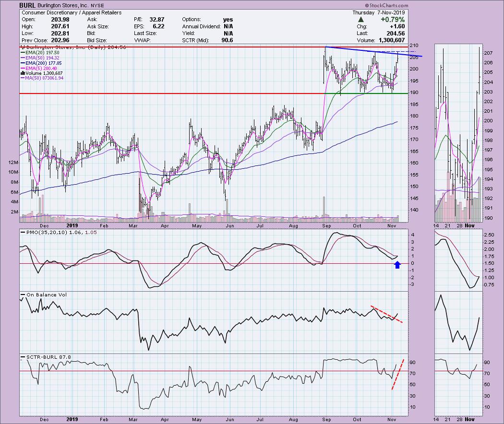Click the 'SCTR-BURL 87.8' panel label
Viewport: 504px width, 424px height.
pos(46,357)
